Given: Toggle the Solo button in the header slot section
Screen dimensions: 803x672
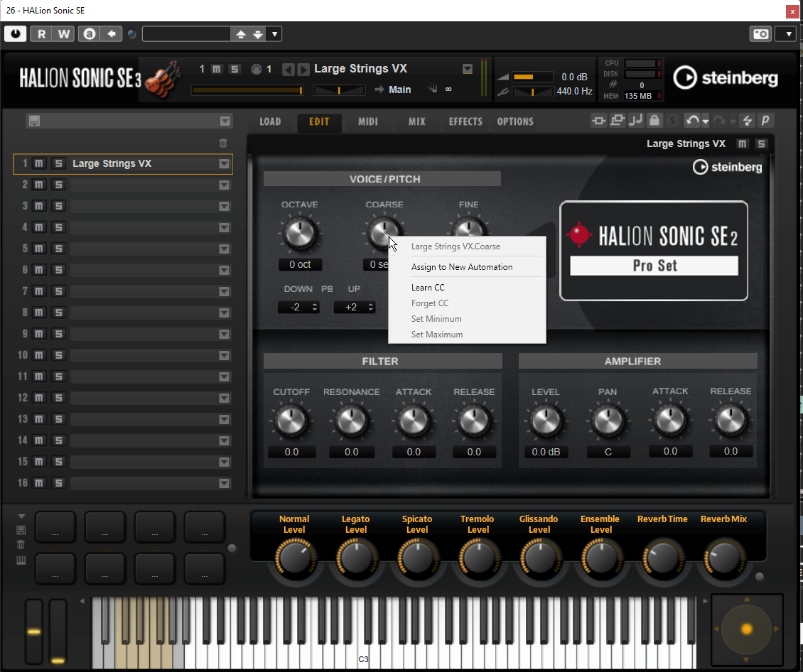Looking at the screenshot, I should pyautogui.click(x=235, y=69).
